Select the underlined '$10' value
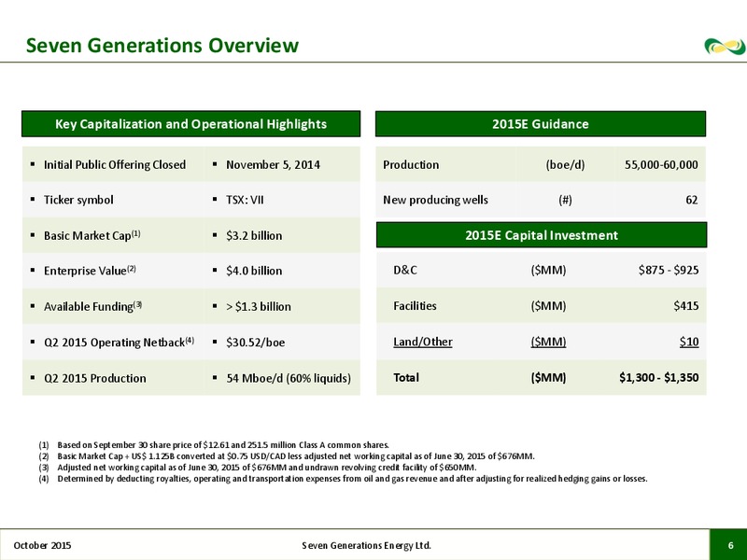 [x=689, y=342]
